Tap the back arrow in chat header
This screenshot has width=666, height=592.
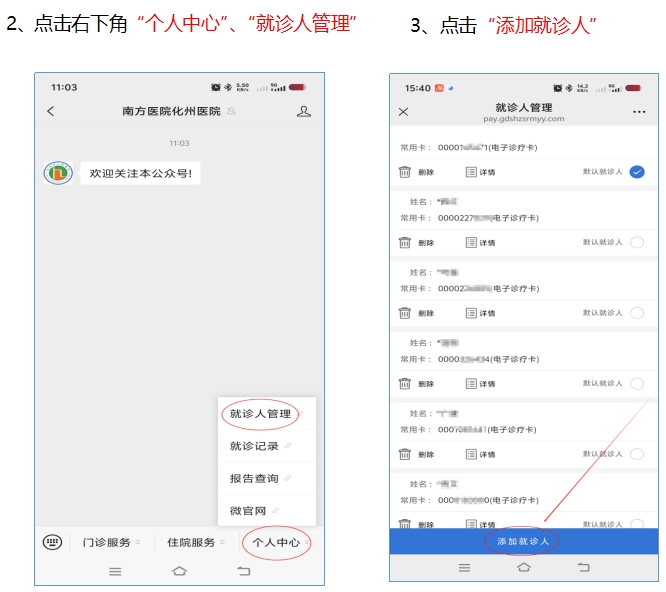tap(51, 112)
